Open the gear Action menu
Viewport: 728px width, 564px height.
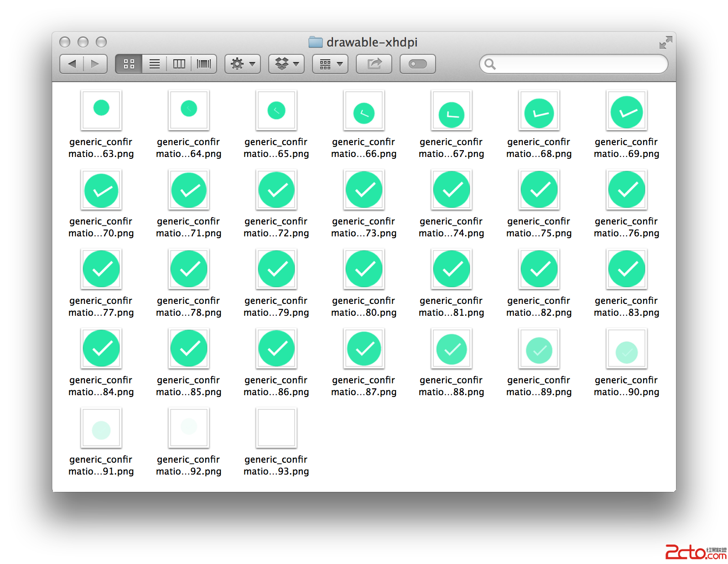click(243, 64)
